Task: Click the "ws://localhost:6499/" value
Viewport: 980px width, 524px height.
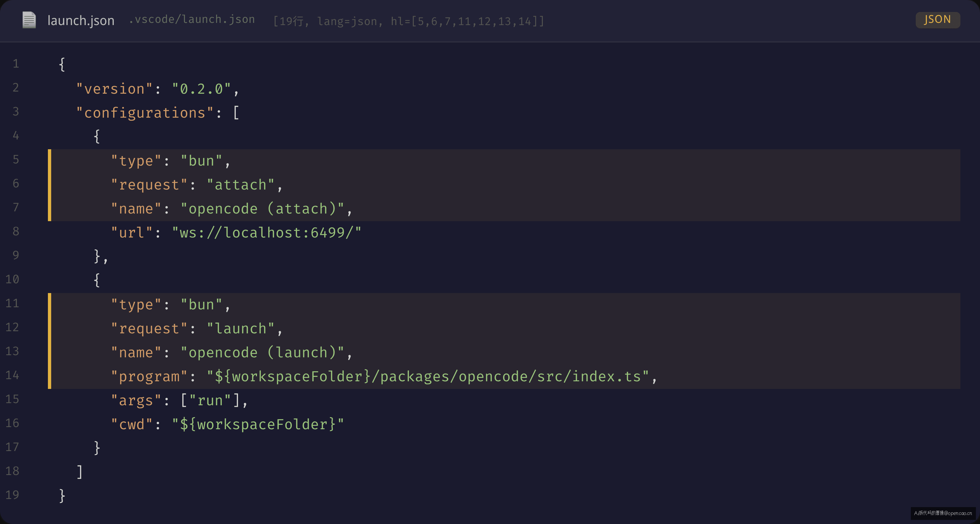Action: point(266,233)
